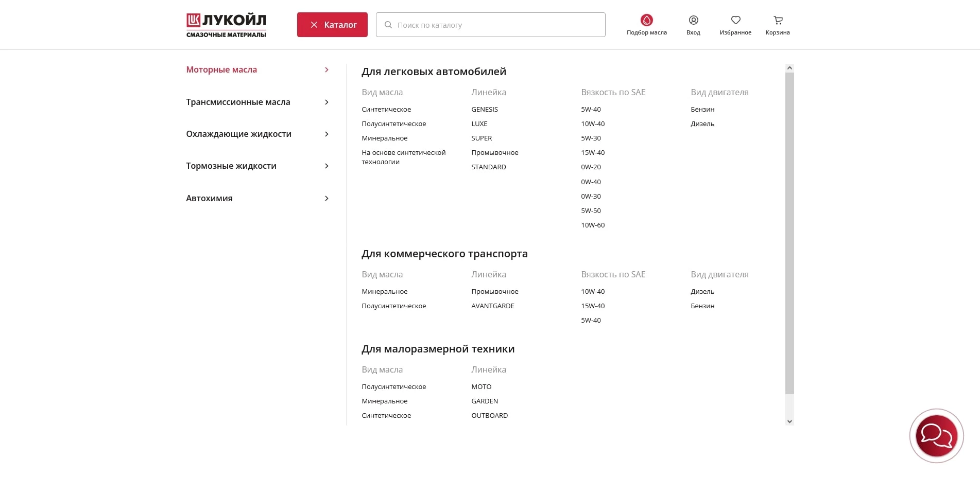Open AVANTGARDE product line link

point(492,306)
